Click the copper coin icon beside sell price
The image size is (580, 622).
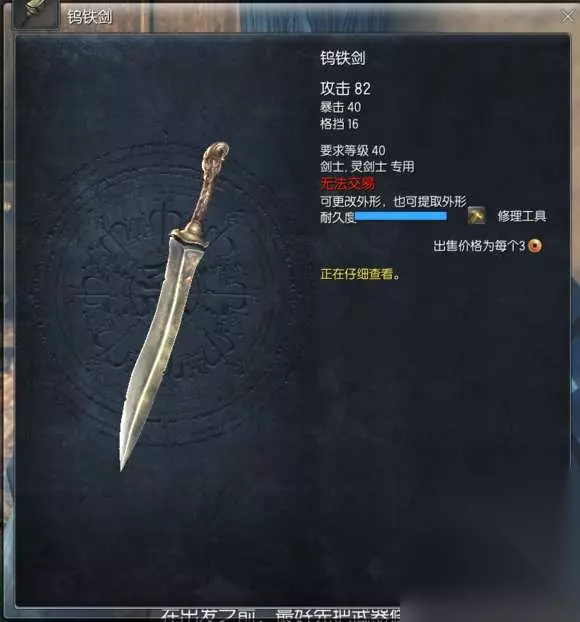pos(535,246)
